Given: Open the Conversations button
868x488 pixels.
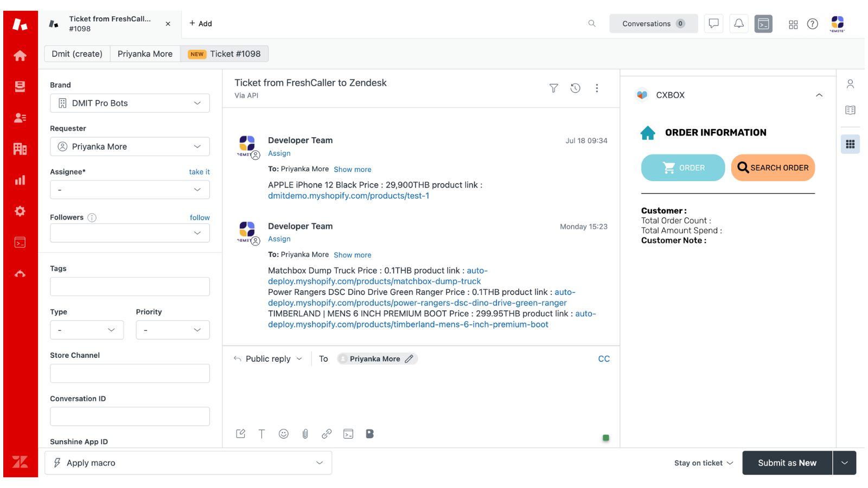Looking at the screenshot, I should pos(653,23).
